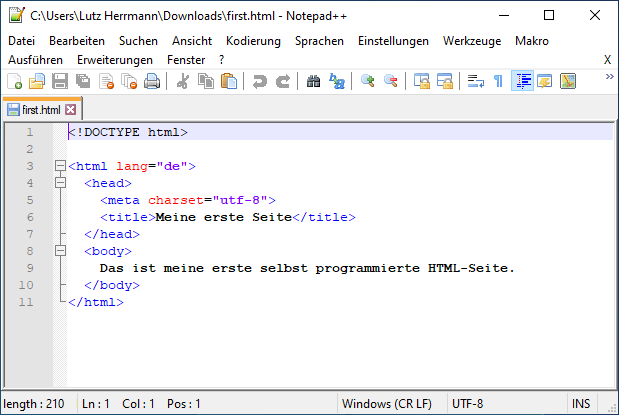Image resolution: width=619 pixels, height=415 pixels.
Task: Toggle the indent guide toolbar button
Action: coord(522,82)
